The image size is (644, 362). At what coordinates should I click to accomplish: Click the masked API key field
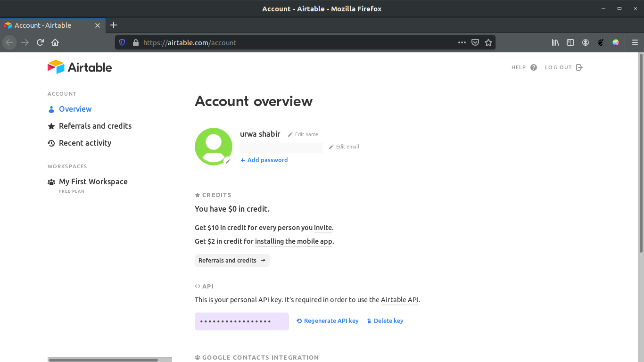(242, 321)
